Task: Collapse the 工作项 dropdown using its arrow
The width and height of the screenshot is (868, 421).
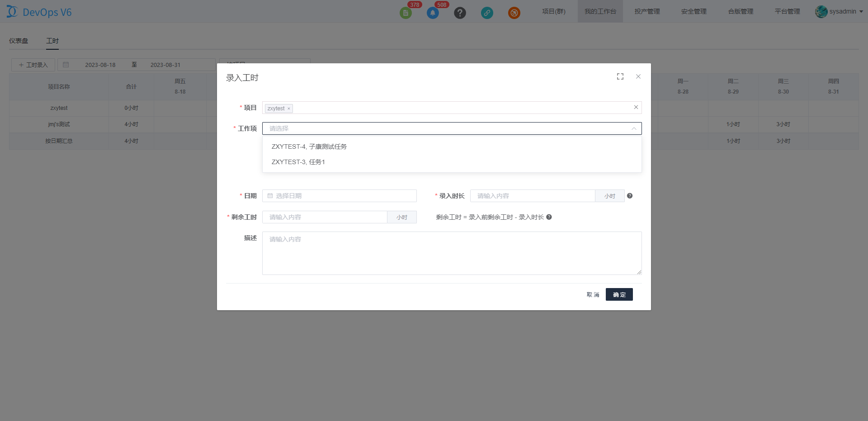Action: pyautogui.click(x=634, y=128)
